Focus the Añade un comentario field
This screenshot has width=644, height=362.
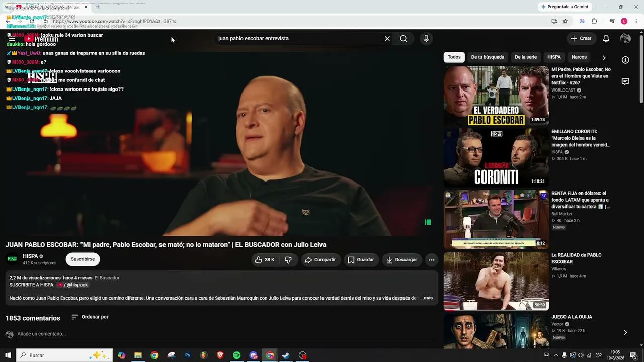(x=224, y=334)
